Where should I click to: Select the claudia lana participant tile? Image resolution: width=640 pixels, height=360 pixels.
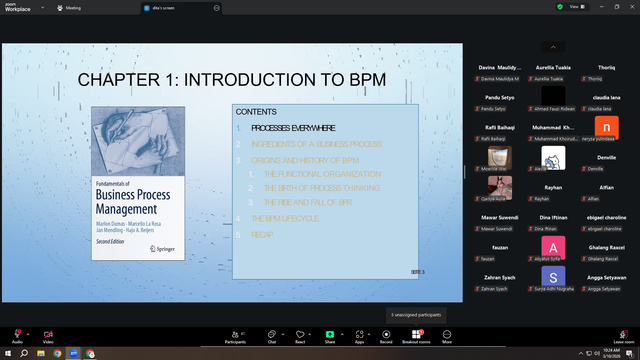(x=607, y=103)
